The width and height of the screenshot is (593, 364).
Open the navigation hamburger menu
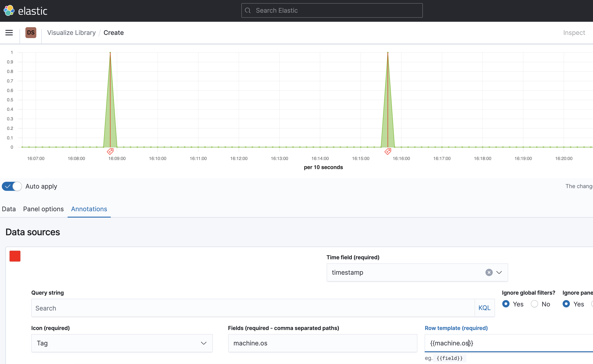[9, 32]
